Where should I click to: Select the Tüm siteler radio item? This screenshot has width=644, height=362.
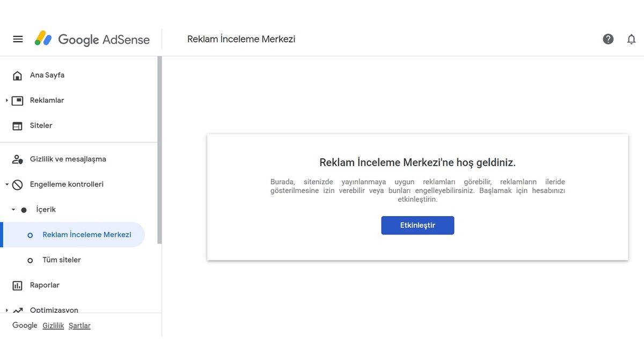pyautogui.click(x=31, y=258)
